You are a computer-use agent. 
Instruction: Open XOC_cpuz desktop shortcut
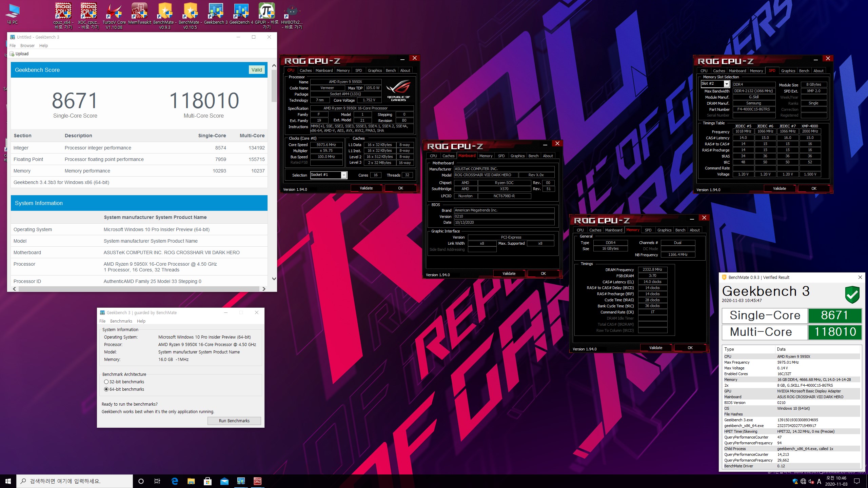88,16
